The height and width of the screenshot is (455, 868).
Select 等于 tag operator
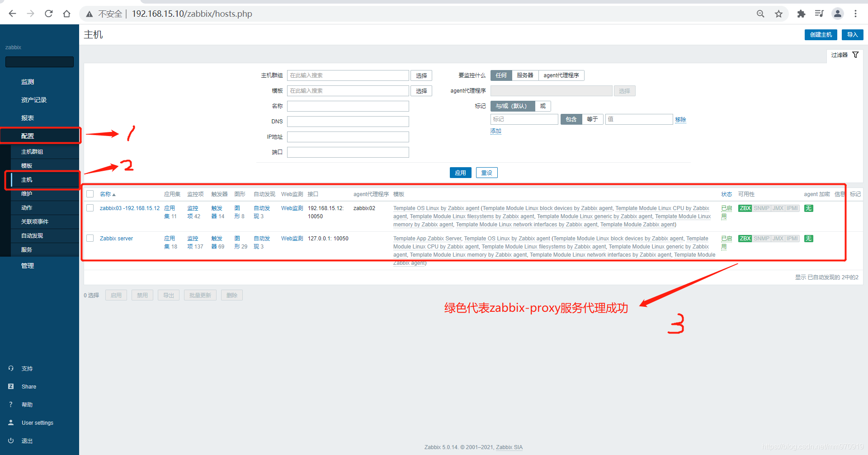(592, 119)
